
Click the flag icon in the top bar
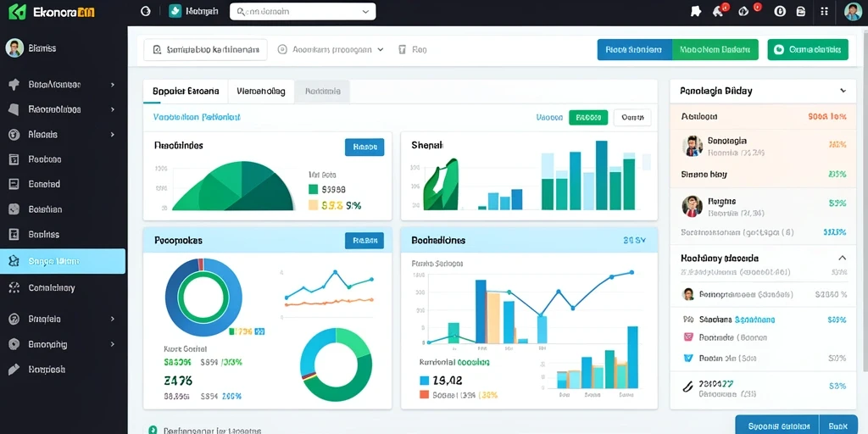coord(696,11)
